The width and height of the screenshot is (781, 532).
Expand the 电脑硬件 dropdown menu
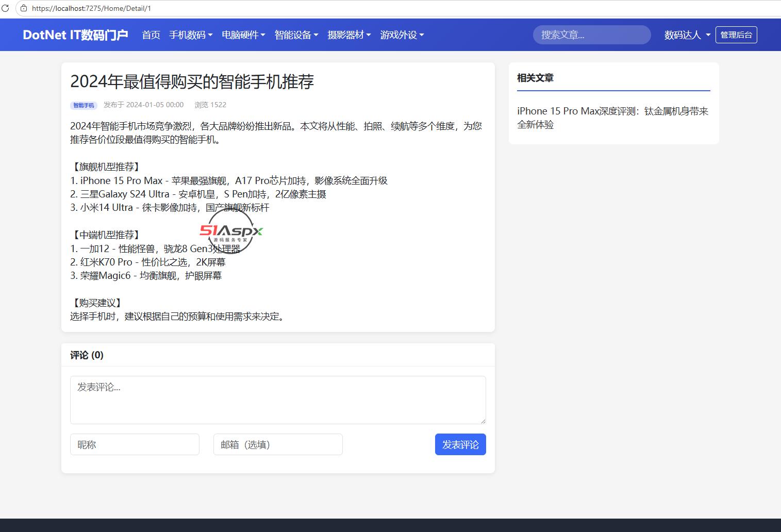coord(243,35)
